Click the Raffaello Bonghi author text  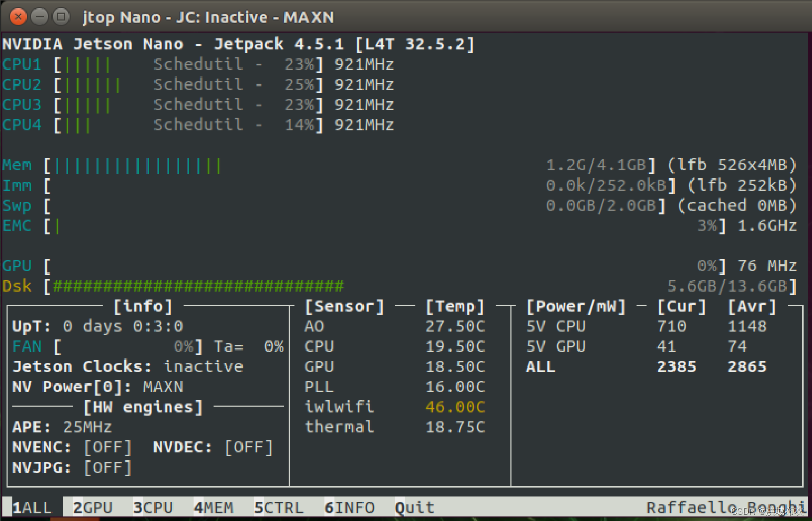[x=726, y=507]
